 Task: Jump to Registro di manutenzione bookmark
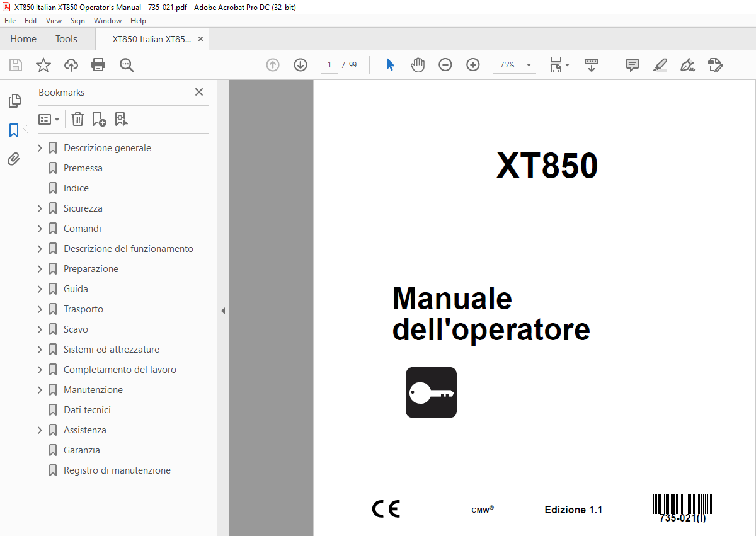[117, 470]
